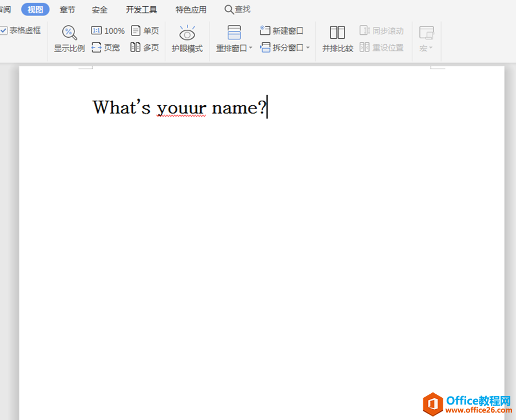This screenshot has height=420, width=516.
Task: Set zoom to 100%
Action: [108, 31]
